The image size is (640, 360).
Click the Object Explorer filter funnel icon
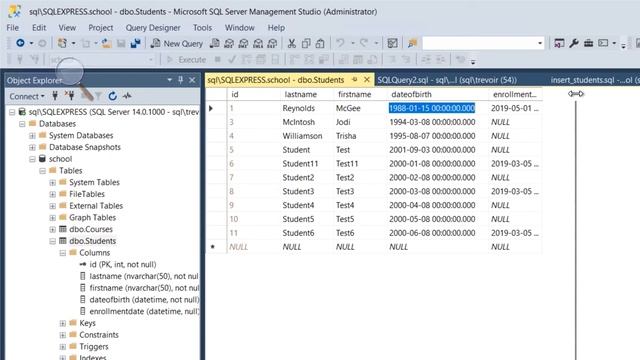(x=98, y=96)
